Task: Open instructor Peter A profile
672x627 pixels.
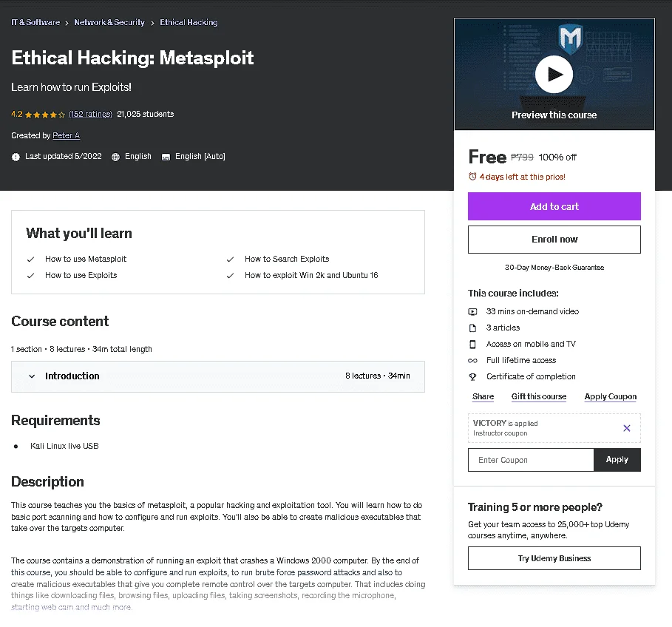Action: pos(66,135)
